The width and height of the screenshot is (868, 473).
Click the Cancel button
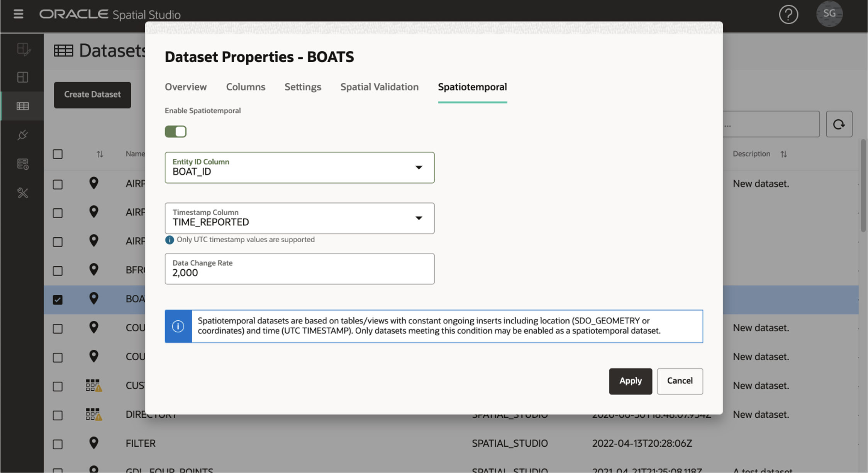680,381
